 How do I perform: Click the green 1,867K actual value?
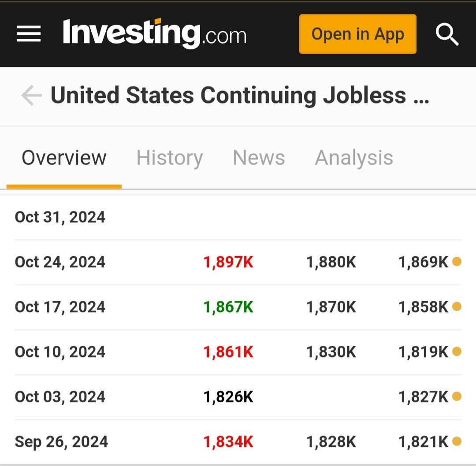[228, 307]
